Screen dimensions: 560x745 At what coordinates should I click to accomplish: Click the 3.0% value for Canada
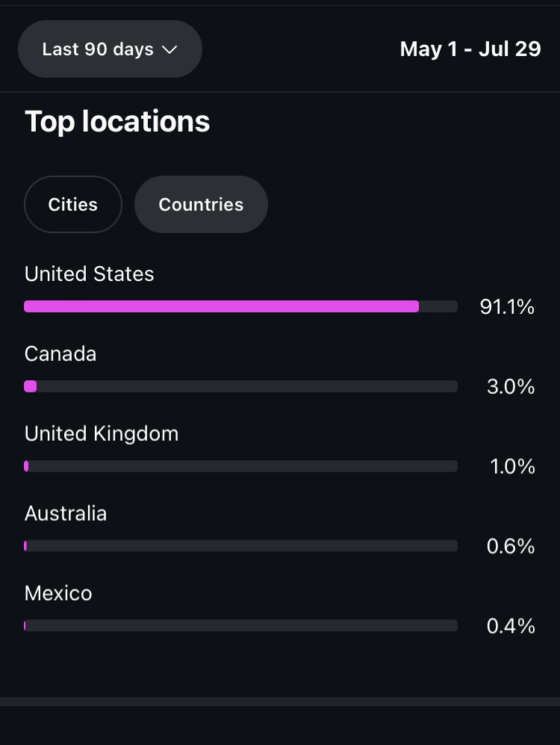pos(511,387)
